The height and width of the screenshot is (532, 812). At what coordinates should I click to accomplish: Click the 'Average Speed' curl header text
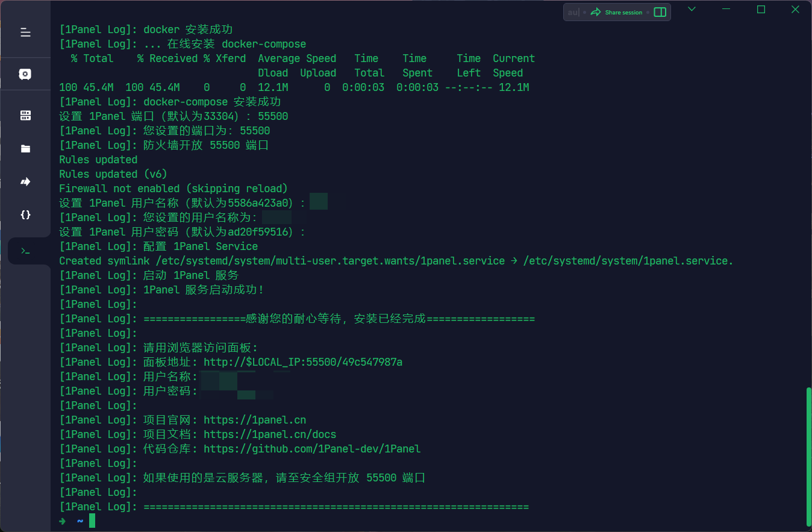pos(297,58)
